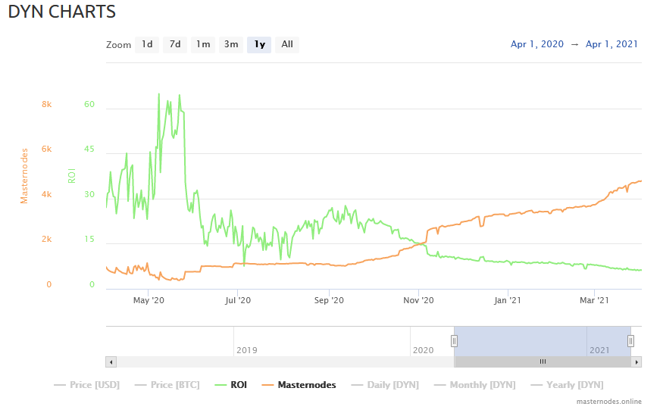Click the Mar '21 axis label

coord(594,300)
